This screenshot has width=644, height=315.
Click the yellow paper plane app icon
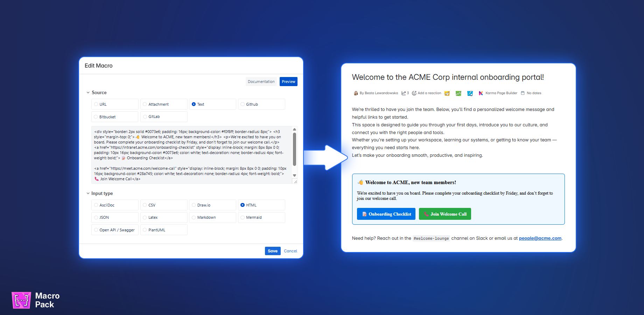(447, 93)
